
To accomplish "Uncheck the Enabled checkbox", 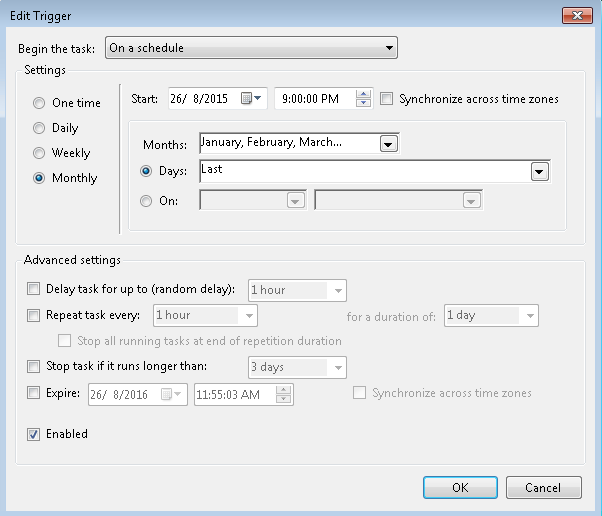I will (33, 434).
